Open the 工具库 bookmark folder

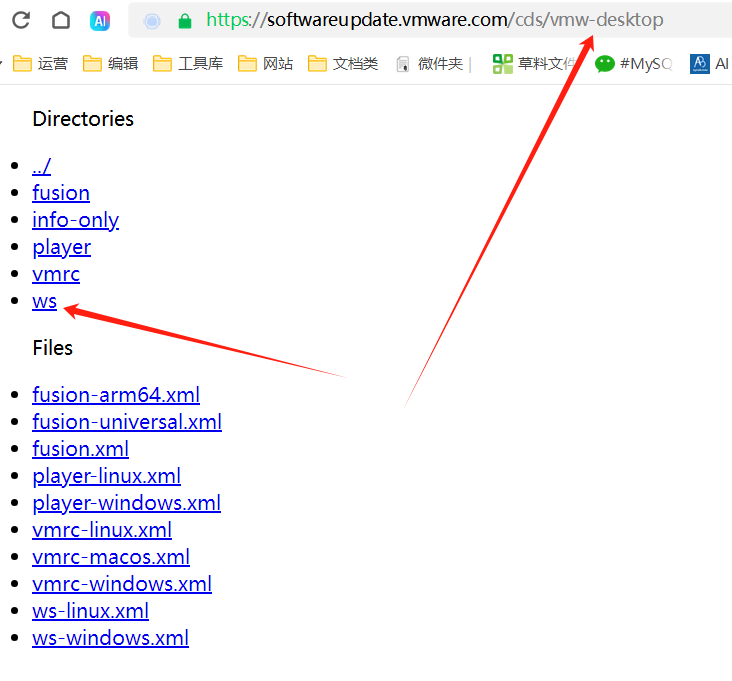pyautogui.click(x=188, y=63)
